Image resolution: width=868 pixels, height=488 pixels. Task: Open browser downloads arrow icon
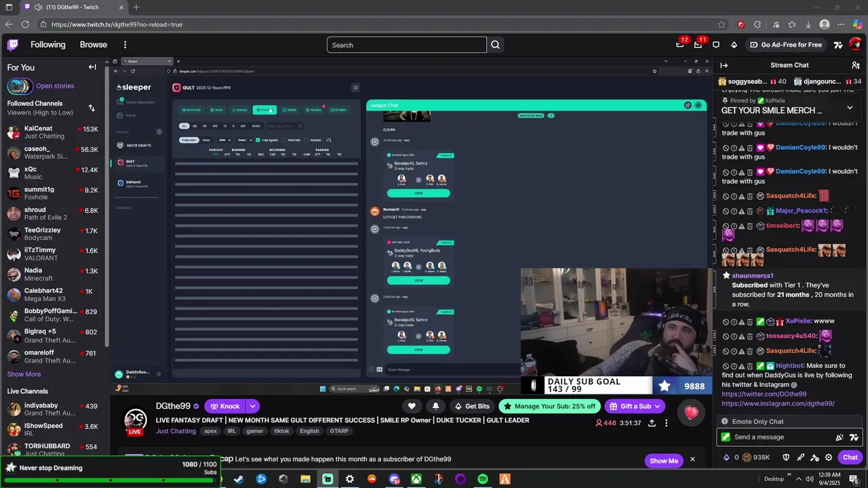tap(808, 24)
